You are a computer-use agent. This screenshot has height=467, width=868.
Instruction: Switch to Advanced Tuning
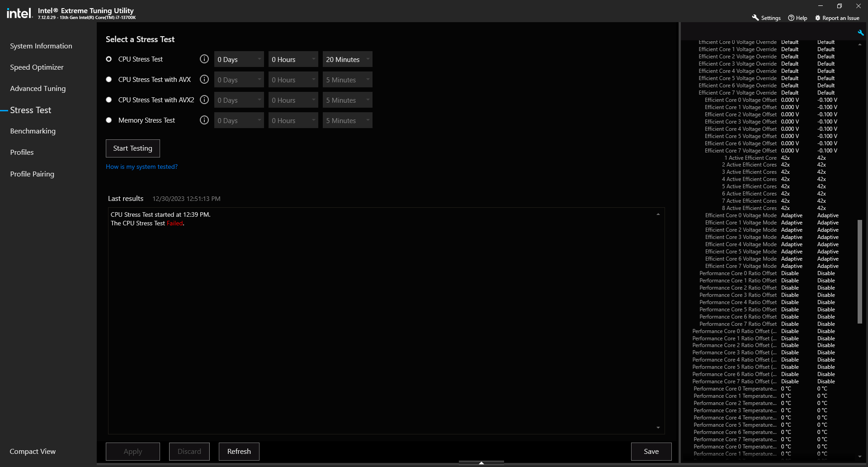tap(38, 89)
